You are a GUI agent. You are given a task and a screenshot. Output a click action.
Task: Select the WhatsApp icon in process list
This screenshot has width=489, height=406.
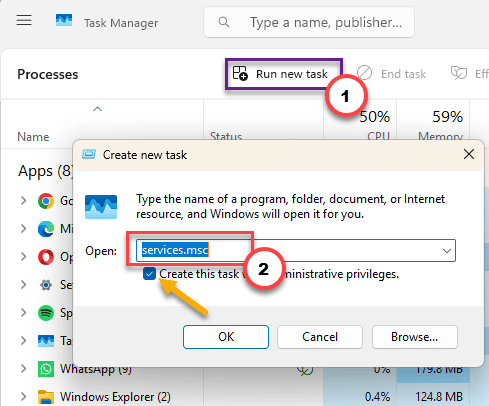(46, 369)
